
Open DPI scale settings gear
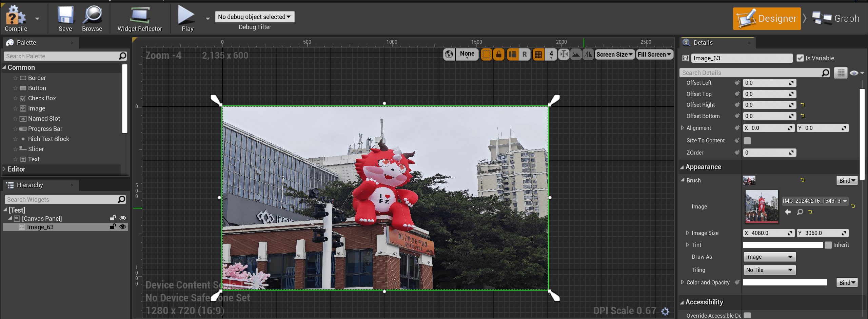tap(665, 311)
